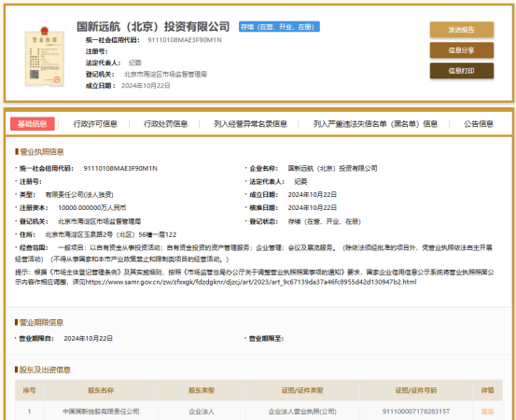Click the 股东及出资信息 section heading
Image resolution: width=516 pixels, height=420 pixels.
pos(45,370)
